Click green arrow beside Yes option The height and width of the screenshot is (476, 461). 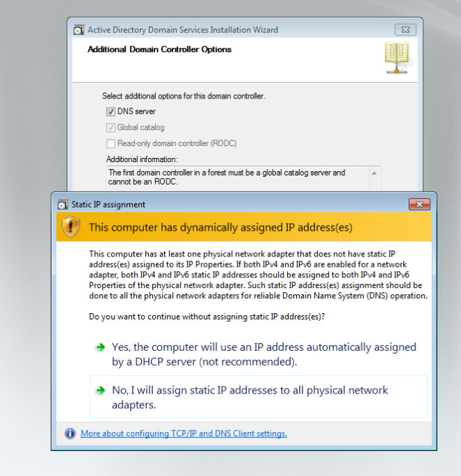(x=101, y=347)
